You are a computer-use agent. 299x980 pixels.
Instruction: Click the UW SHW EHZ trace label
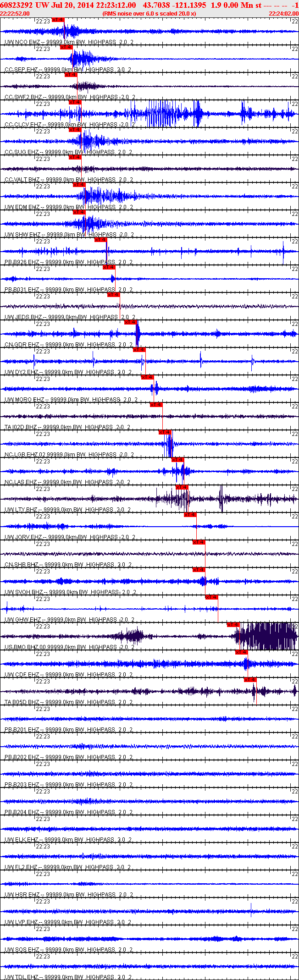(69, 235)
